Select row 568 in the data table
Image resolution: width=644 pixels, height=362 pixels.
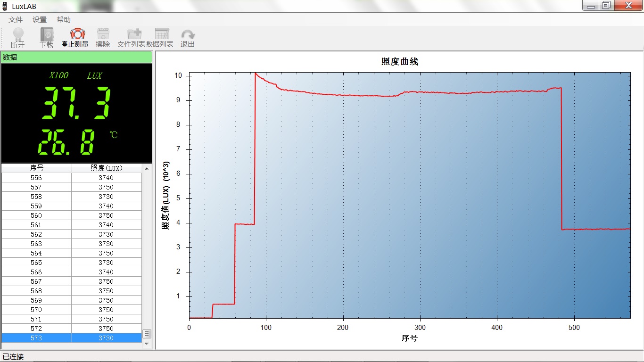point(72,291)
